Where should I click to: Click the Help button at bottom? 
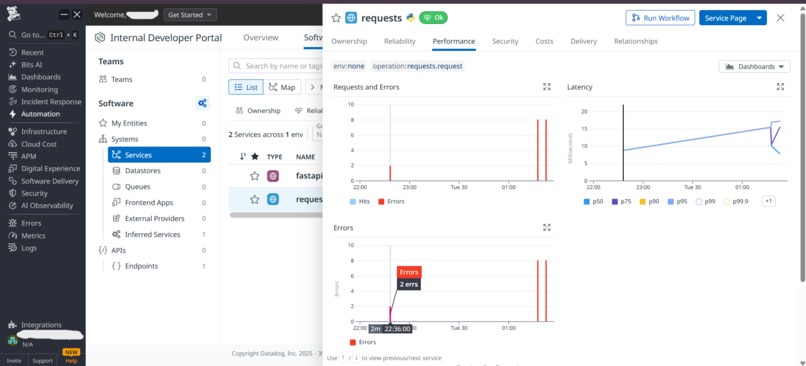(71, 361)
